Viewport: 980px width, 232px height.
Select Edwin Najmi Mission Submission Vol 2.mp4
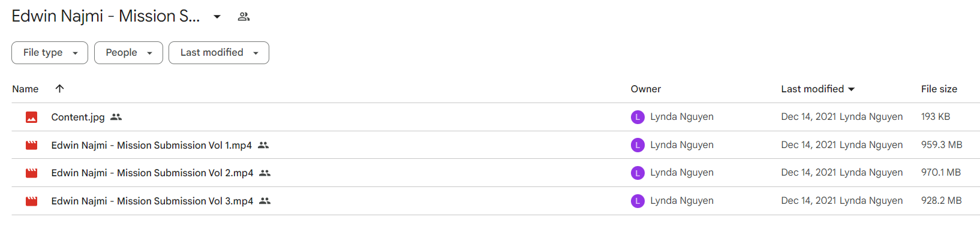(495, 173)
